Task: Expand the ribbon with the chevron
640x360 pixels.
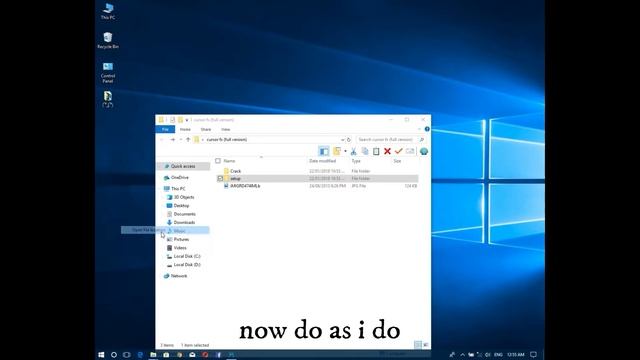Action: coord(419,129)
